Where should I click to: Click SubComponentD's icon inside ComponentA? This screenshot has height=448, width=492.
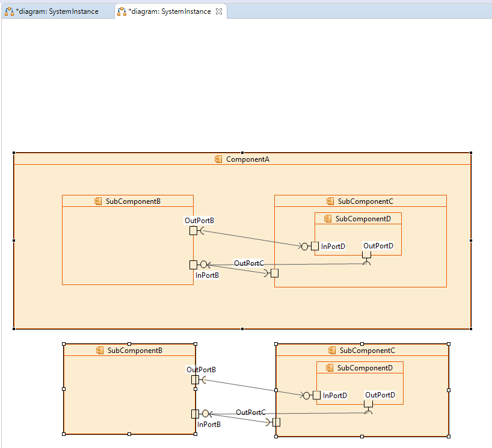coord(328,219)
